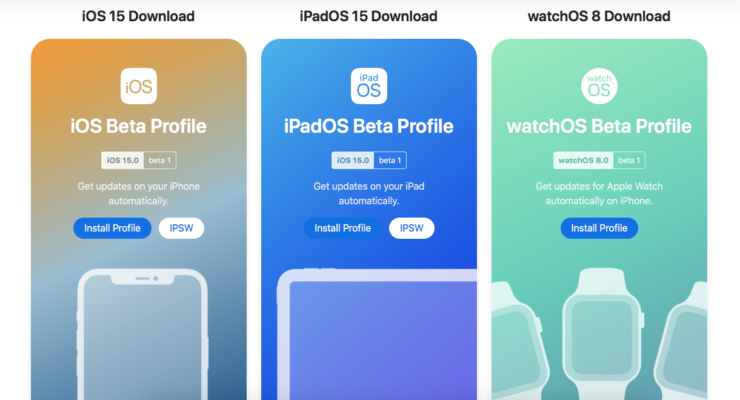Screen dimensions: 740x400
Task: Click the iOS logo icon
Action: tap(139, 86)
